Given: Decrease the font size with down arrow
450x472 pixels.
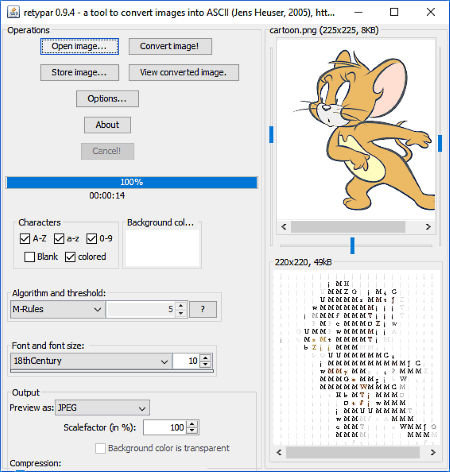Looking at the screenshot, I should click(206, 365).
